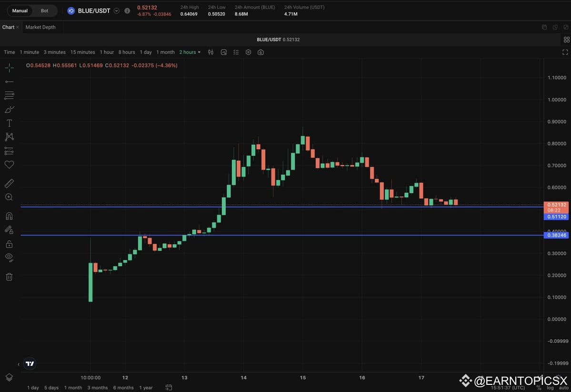Open the 2 hours interval dropdown

(190, 52)
